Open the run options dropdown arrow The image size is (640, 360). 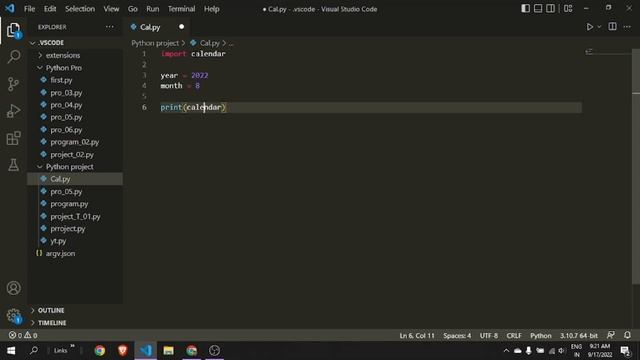coord(599,27)
